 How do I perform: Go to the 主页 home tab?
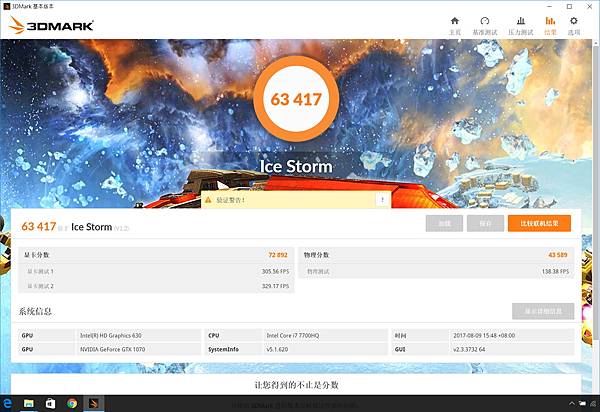pyautogui.click(x=455, y=26)
